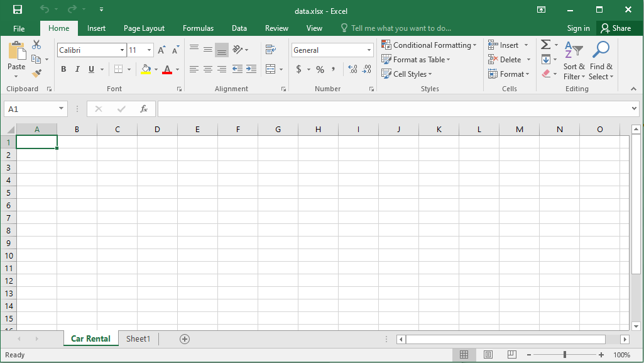Add a new sheet with plus button
Image resolution: width=644 pixels, height=363 pixels.
[x=185, y=339]
